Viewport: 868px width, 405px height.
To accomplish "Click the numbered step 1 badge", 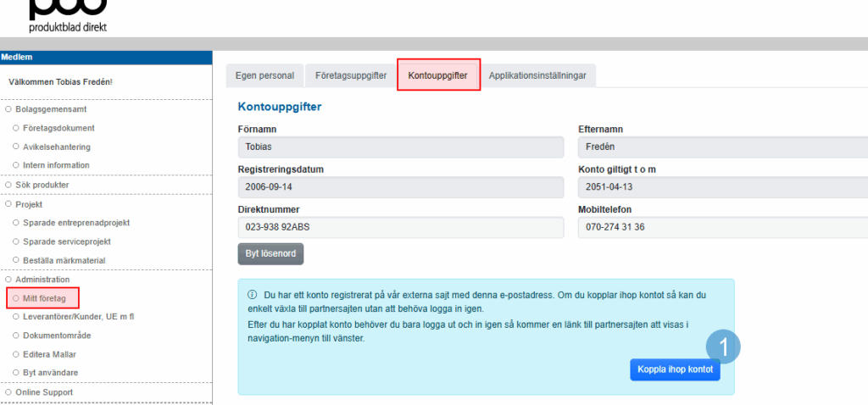I will pyautogui.click(x=724, y=347).
